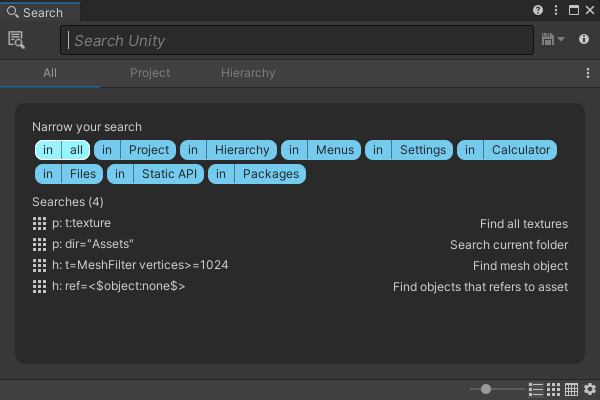600x400 pixels.
Task: Run the 'p: t:texture' saved search
Action: click(x=300, y=223)
